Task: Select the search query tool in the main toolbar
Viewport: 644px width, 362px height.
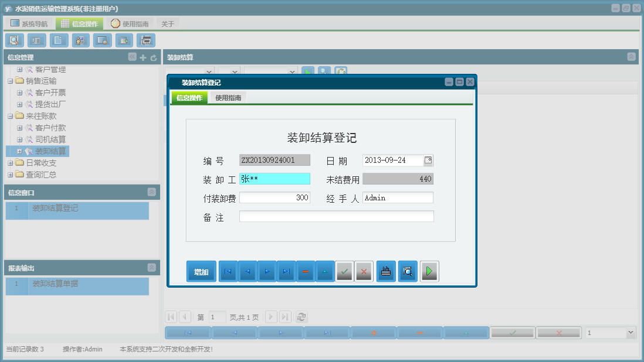Action: click(14, 40)
